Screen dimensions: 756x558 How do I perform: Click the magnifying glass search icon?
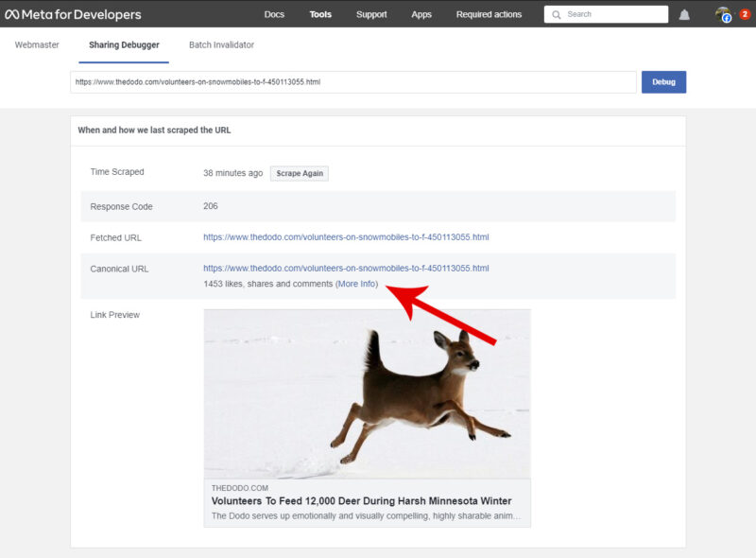point(557,14)
